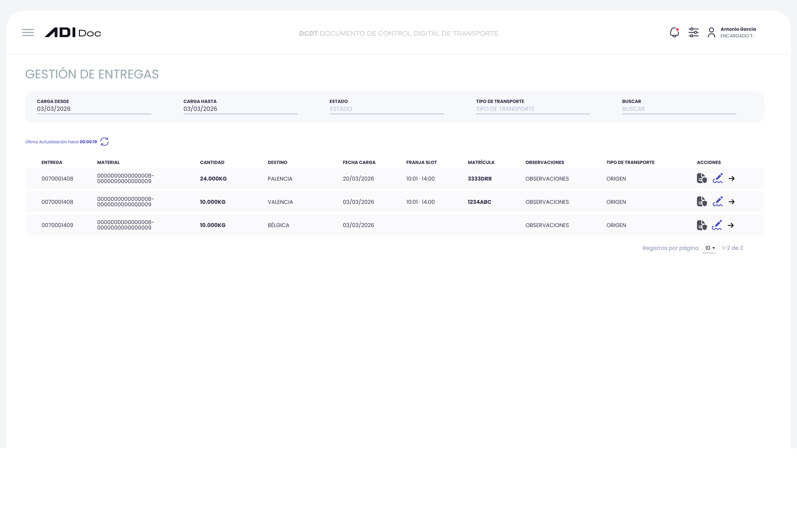Open document icon for Bélgica delivery

point(701,225)
